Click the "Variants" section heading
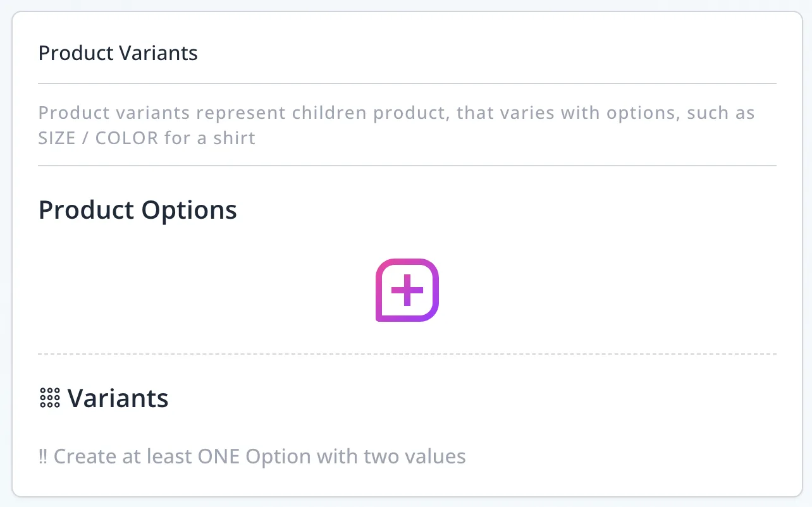Viewport: 812px width, 507px height. [x=118, y=398]
